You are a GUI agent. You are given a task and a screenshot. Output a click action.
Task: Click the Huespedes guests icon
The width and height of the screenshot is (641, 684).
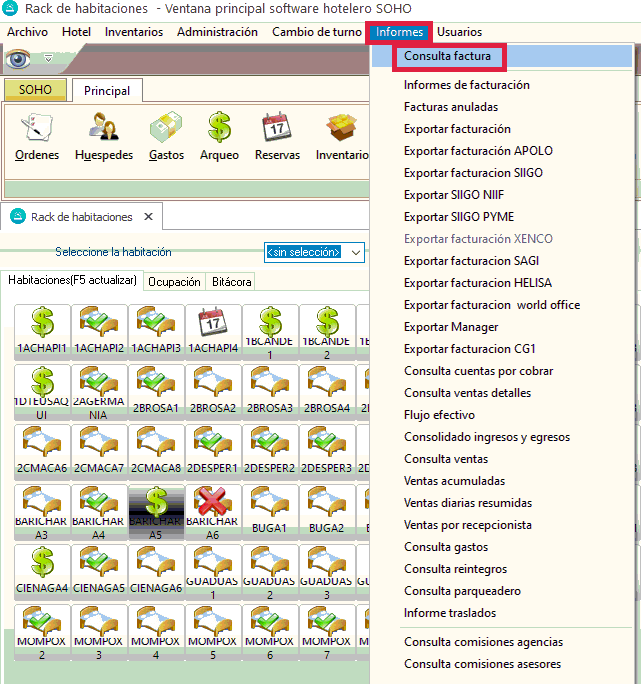pos(103,136)
